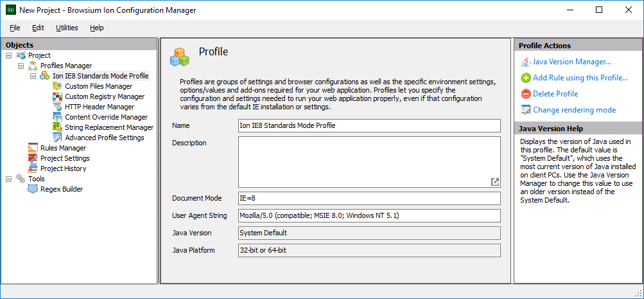Open Advanced Profile Settings icon in tree
This screenshot has height=299, width=644.
tap(57, 138)
